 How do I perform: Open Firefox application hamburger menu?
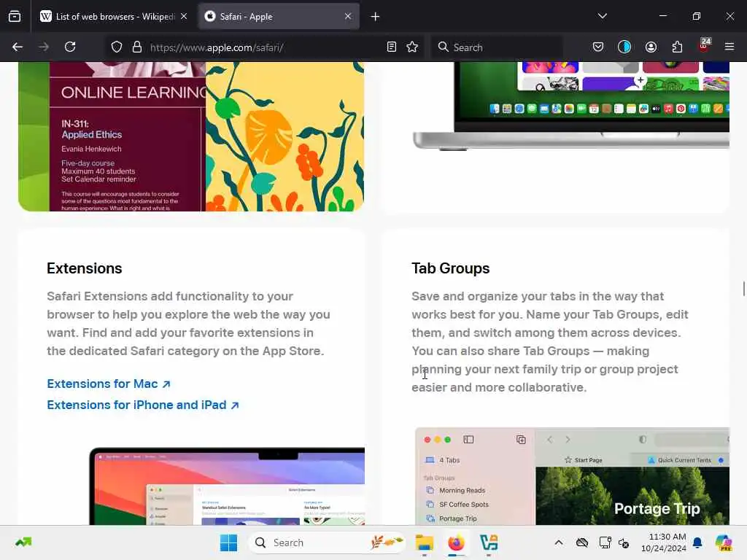729,47
